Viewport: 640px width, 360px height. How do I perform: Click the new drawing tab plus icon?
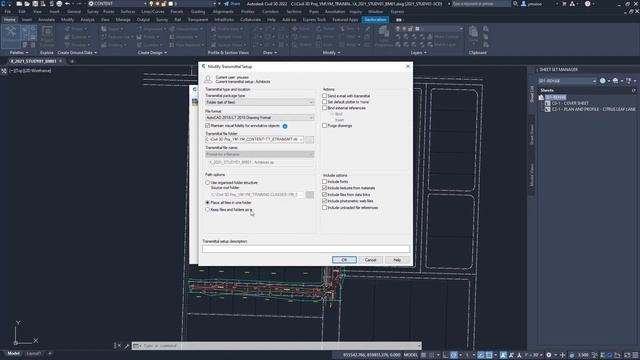(x=72, y=61)
